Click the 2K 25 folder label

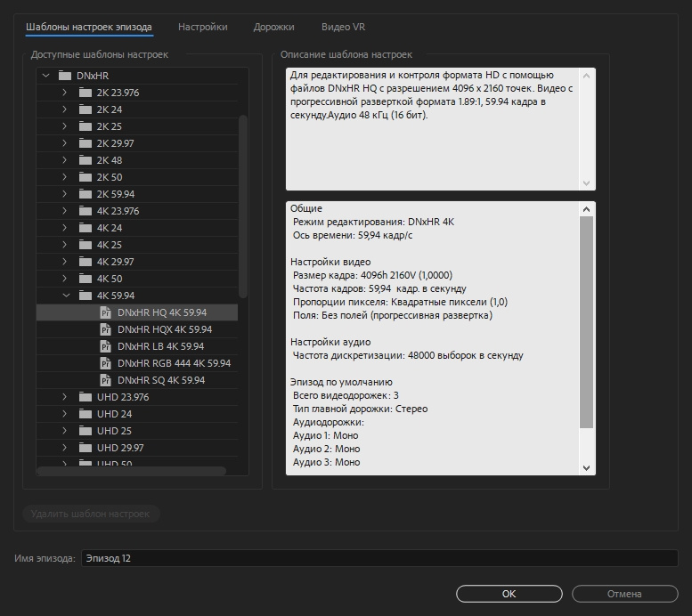point(109,126)
